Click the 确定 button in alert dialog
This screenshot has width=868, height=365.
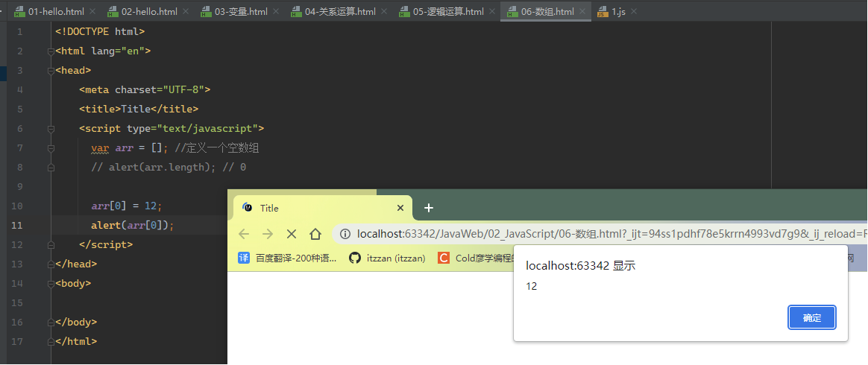(x=812, y=318)
